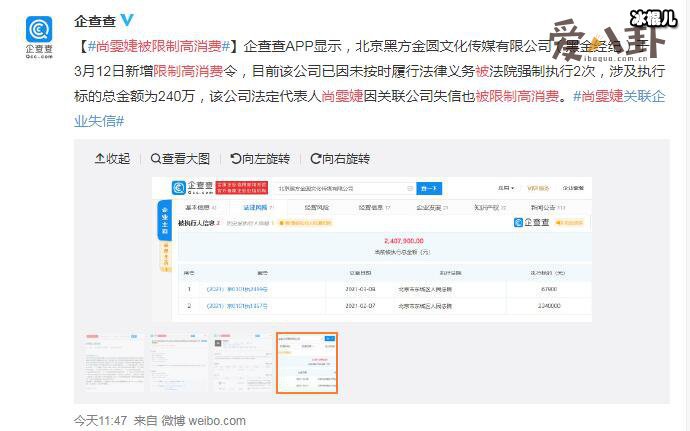Image resolution: width=690 pixels, height=431 pixels.
Task: Click 查看大图 to view large image
Action: coord(180,158)
